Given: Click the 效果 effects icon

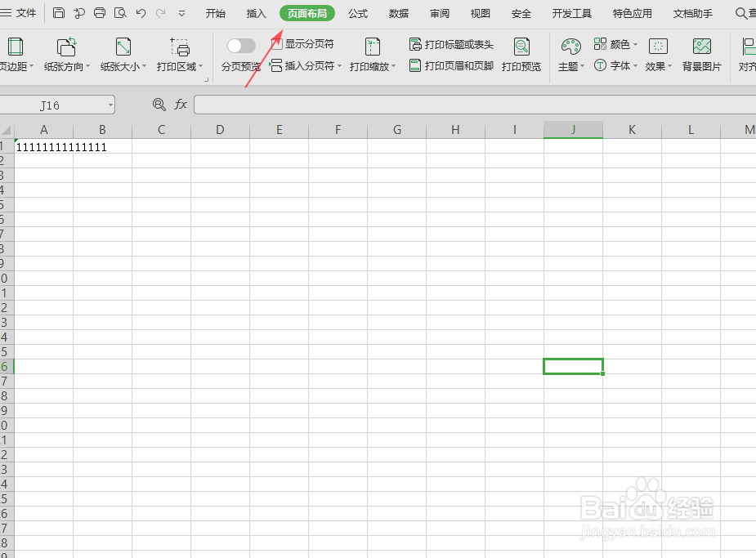Looking at the screenshot, I should [x=658, y=47].
